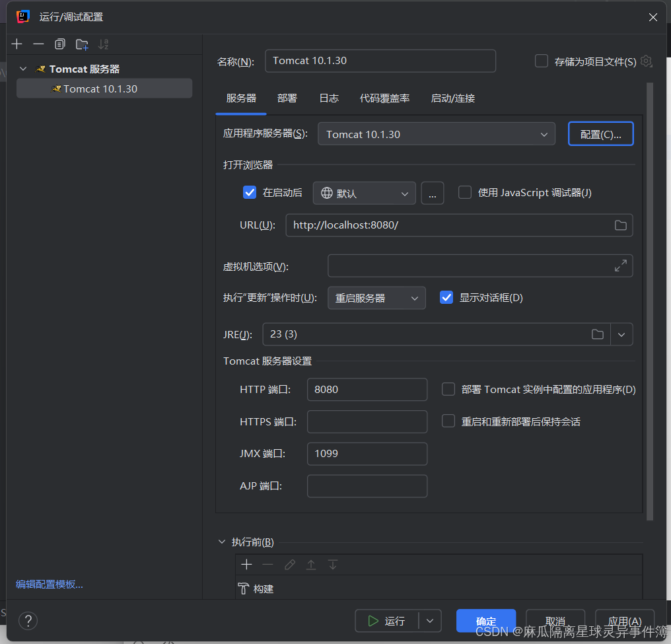Screen dimensions: 671x644
Task: Enable 重启和重新部署后保持会话 checkbox
Action: tap(448, 421)
